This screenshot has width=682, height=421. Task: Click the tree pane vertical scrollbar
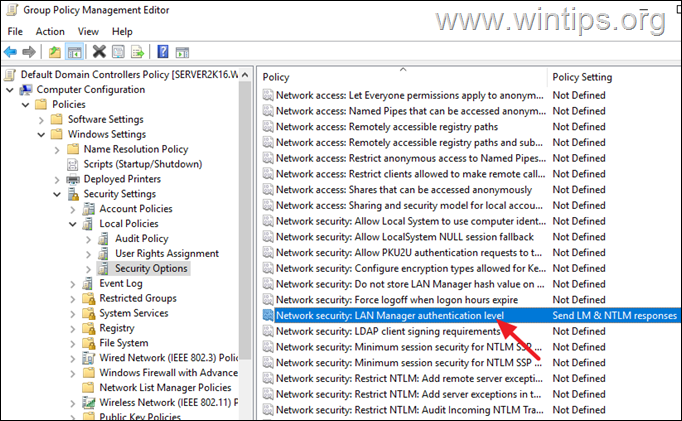pos(245,220)
